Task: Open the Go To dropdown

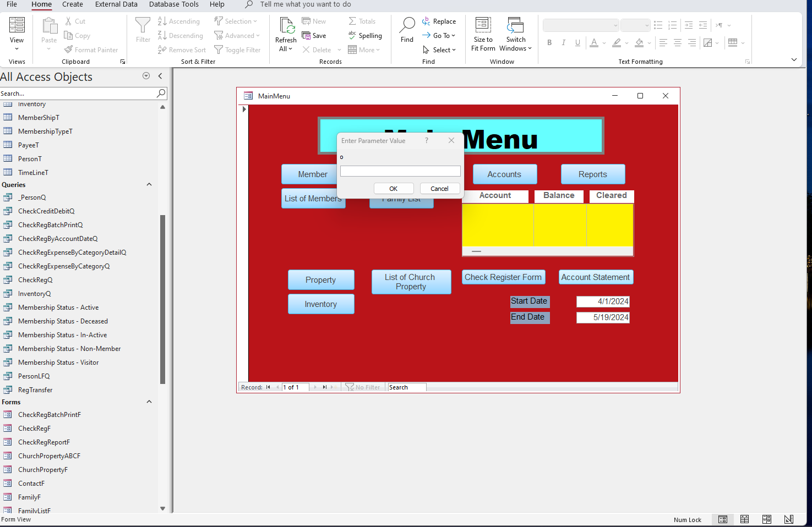Action: point(439,36)
